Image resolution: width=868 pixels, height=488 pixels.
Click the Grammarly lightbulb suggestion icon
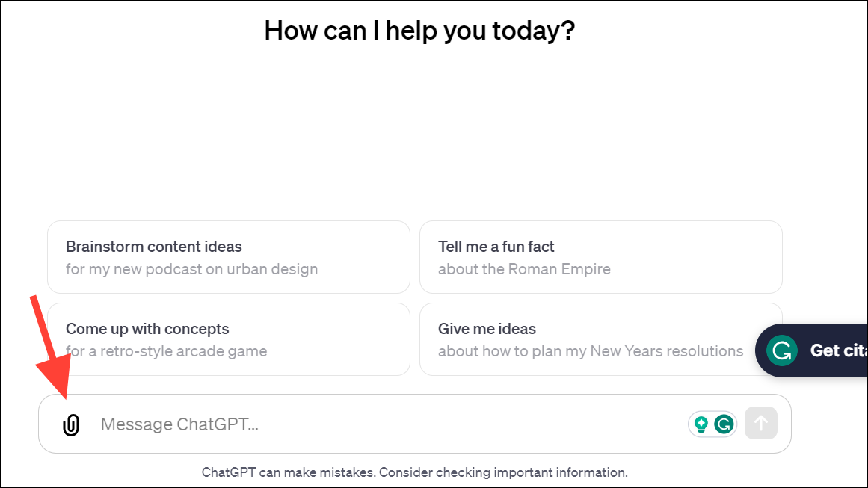coord(701,424)
